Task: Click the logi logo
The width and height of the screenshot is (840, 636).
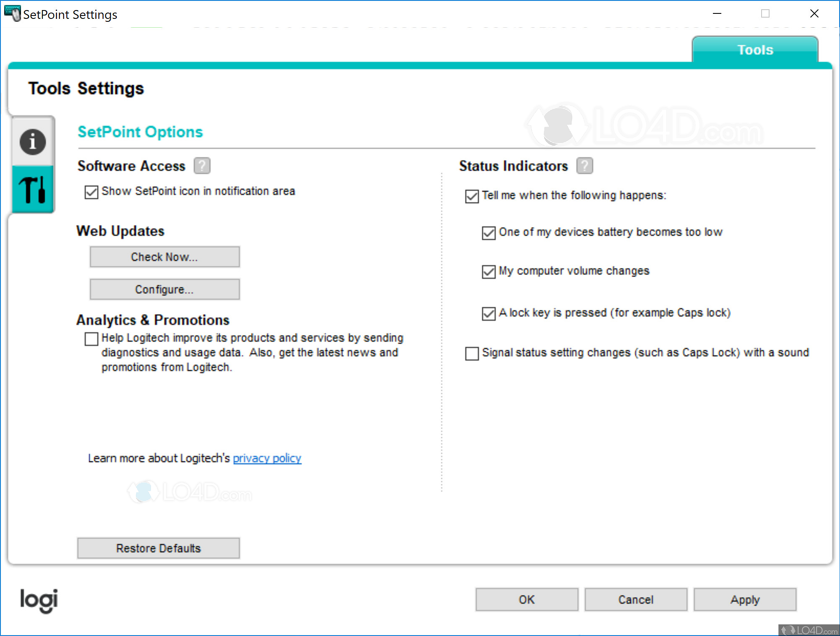Action: tap(39, 600)
